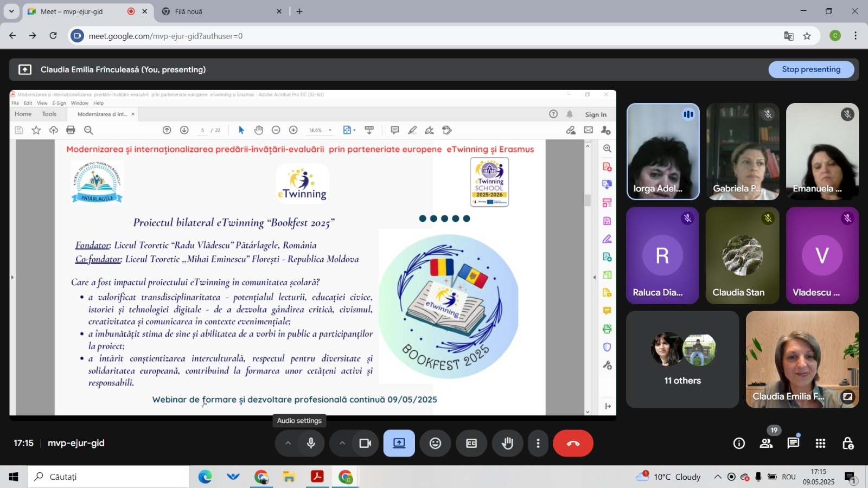Open Chrome three-dot menu
The width and height of the screenshot is (868, 488).
point(856,36)
